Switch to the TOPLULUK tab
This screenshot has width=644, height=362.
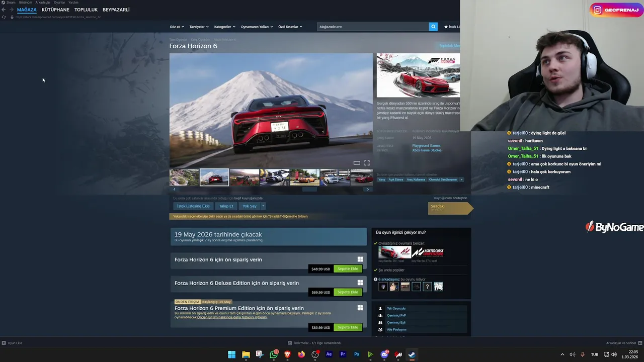pyautogui.click(x=86, y=10)
